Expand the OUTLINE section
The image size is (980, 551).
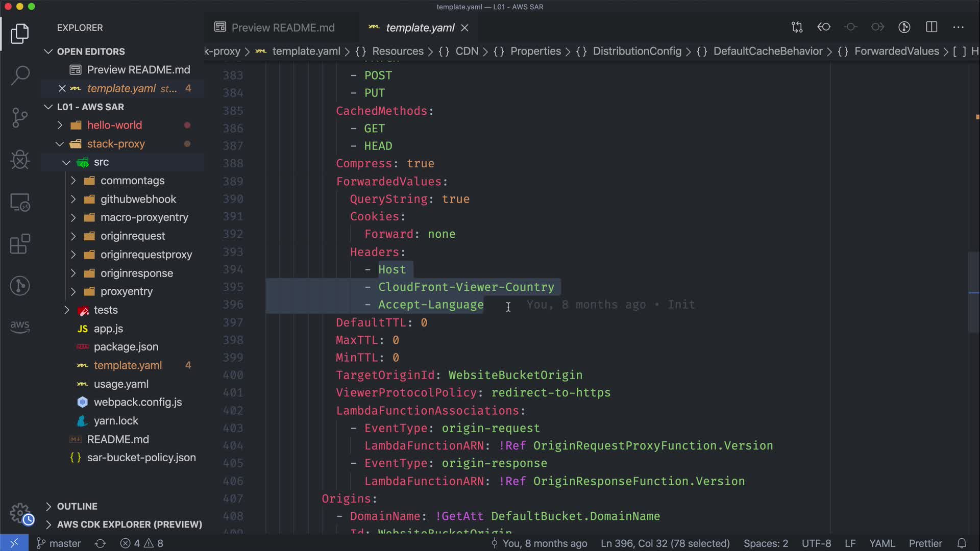(x=77, y=506)
